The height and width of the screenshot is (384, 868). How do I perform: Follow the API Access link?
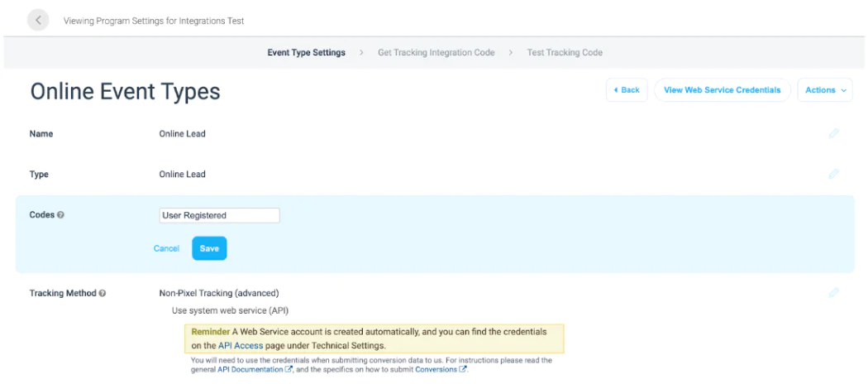[241, 345]
